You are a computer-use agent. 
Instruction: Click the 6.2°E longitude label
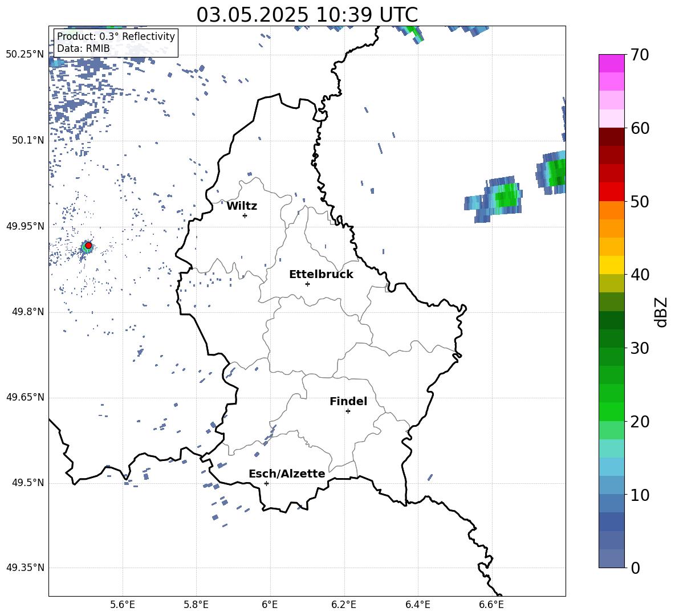click(344, 605)
